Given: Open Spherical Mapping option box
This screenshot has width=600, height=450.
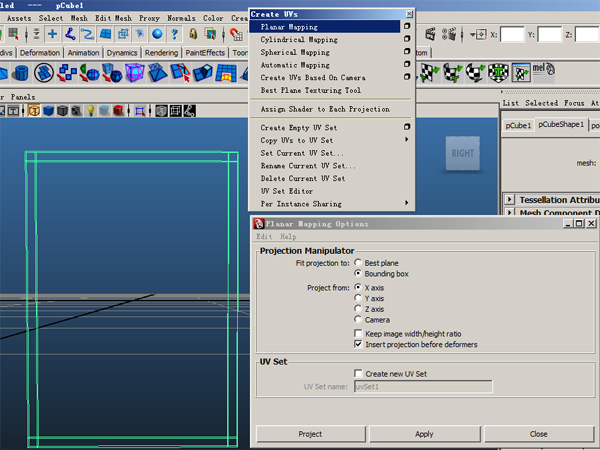Looking at the screenshot, I should 407,51.
